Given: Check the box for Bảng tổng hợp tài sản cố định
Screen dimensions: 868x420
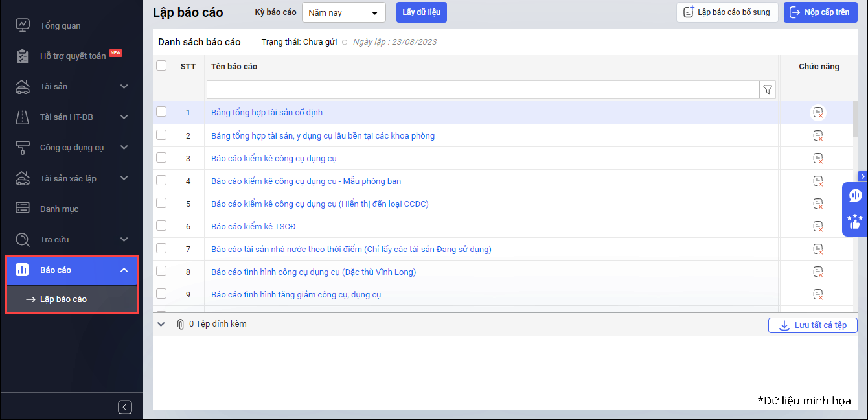Looking at the screenshot, I should [x=161, y=112].
